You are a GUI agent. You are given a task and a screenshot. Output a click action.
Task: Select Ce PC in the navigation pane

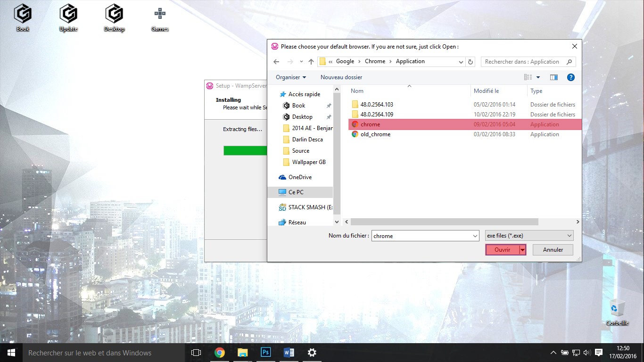point(296,192)
